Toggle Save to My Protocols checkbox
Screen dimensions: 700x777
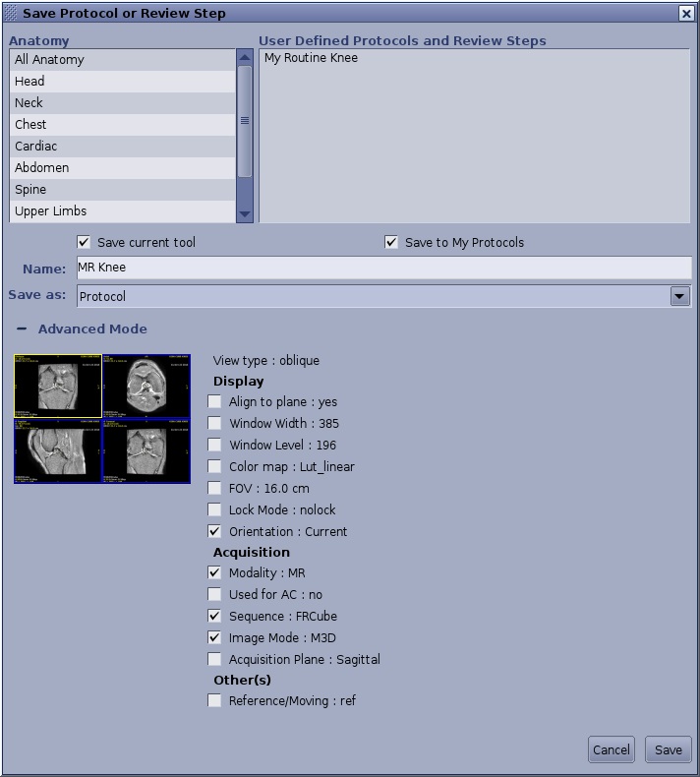click(391, 243)
